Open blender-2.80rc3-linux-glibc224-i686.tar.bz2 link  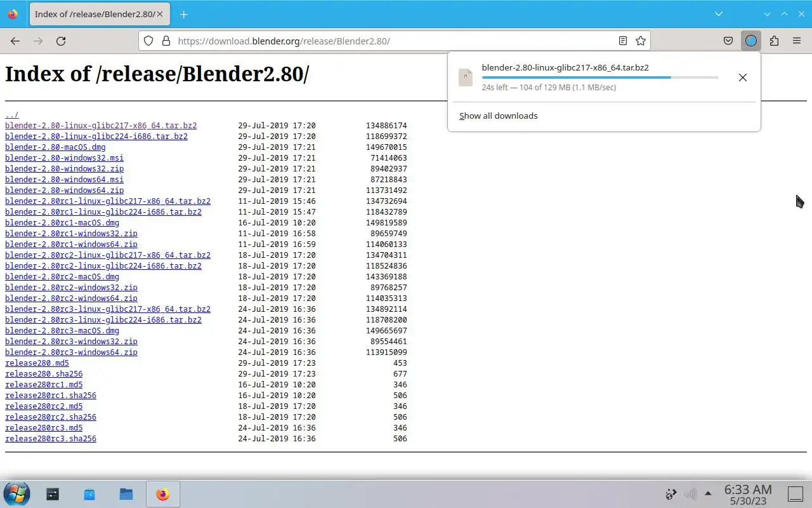click(x=103, y=320)
